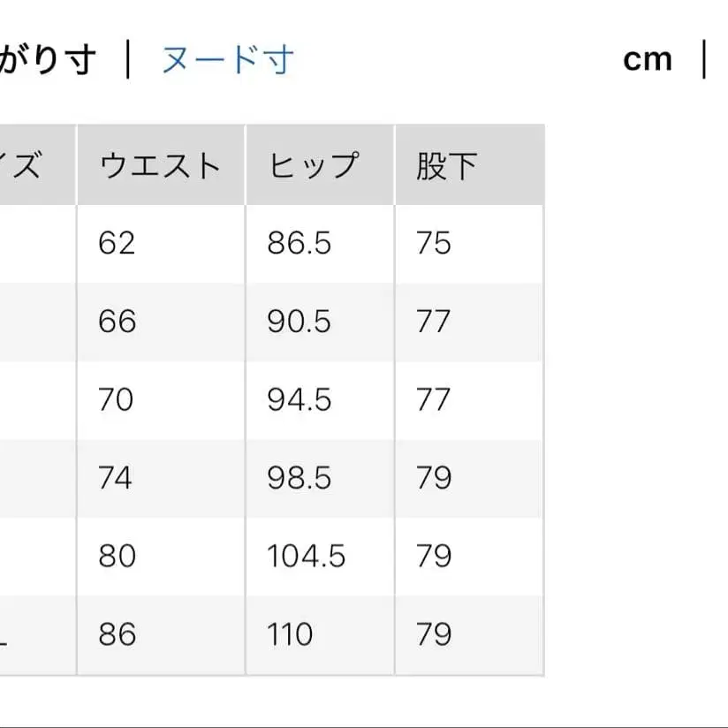This screenshot has height=728, width=728.
Task: Select the waist value 62
Action: coord(115,243)
